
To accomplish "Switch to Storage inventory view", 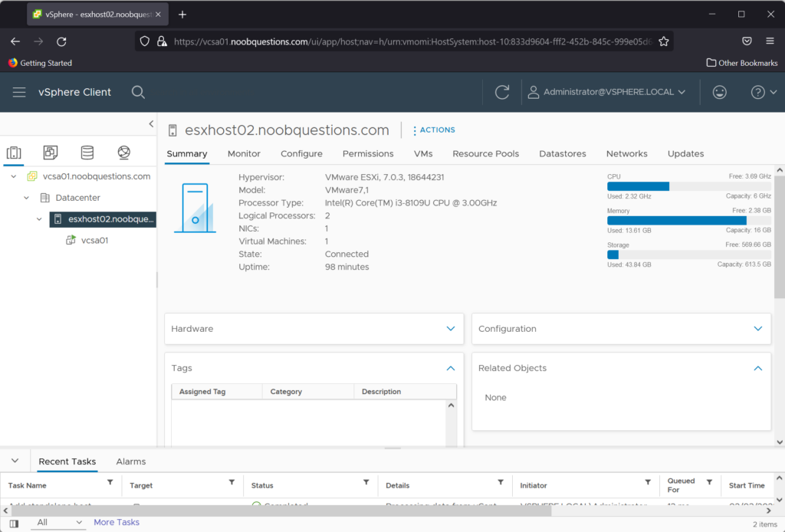I will pyautogui.click(x=87, y=153).
